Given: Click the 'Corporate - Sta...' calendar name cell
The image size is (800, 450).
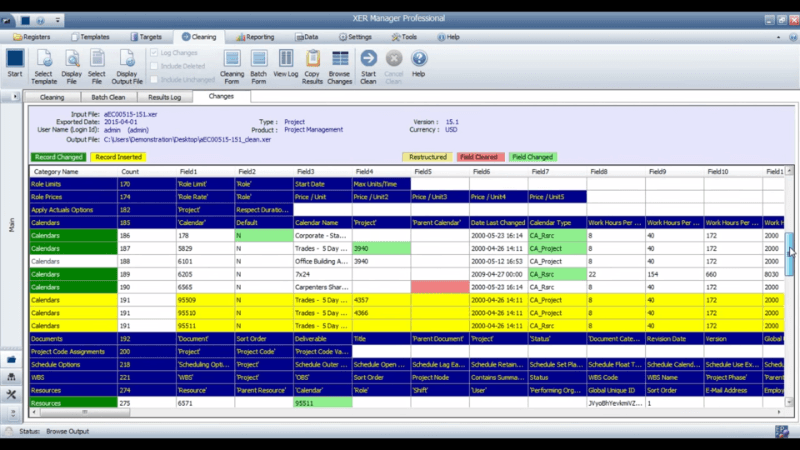Looking at the screenshot, I should coord(322,236).
